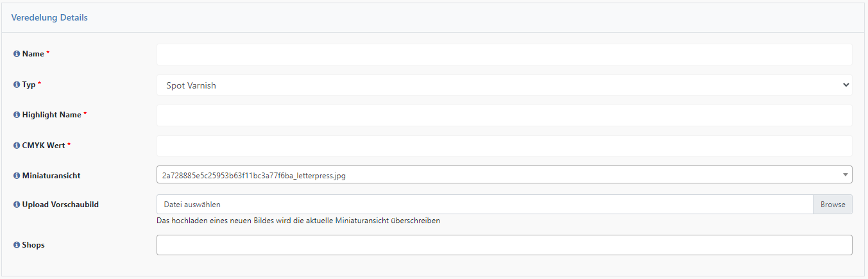The height and width of the screenshot is (279, 868).
Task: Click info icon next to Highlight Name
Action: (17, 115)
